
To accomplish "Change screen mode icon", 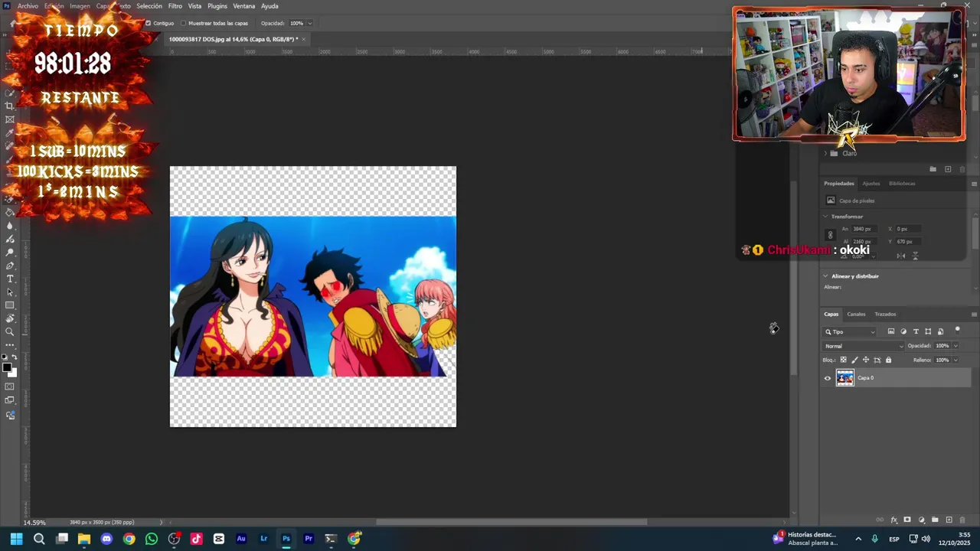I will [x=10, y=400].
